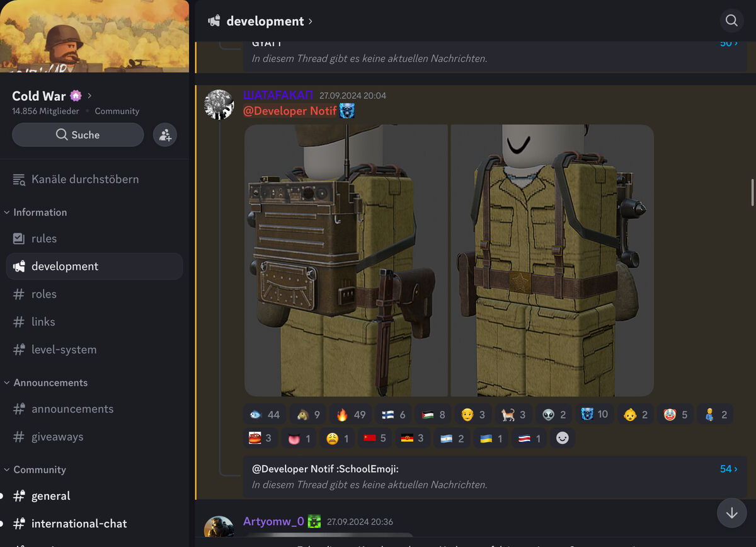Expand the development channel header chevron
This screenshot has width=756, height=547.
310,21
